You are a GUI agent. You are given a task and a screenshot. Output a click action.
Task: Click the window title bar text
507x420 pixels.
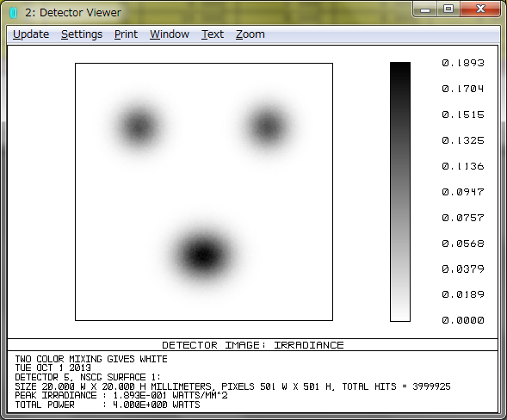[x=73, y=13]
